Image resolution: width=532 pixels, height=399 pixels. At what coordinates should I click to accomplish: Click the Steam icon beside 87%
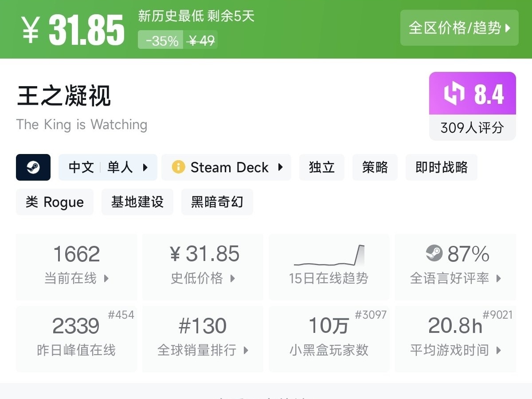pos(434,254)
